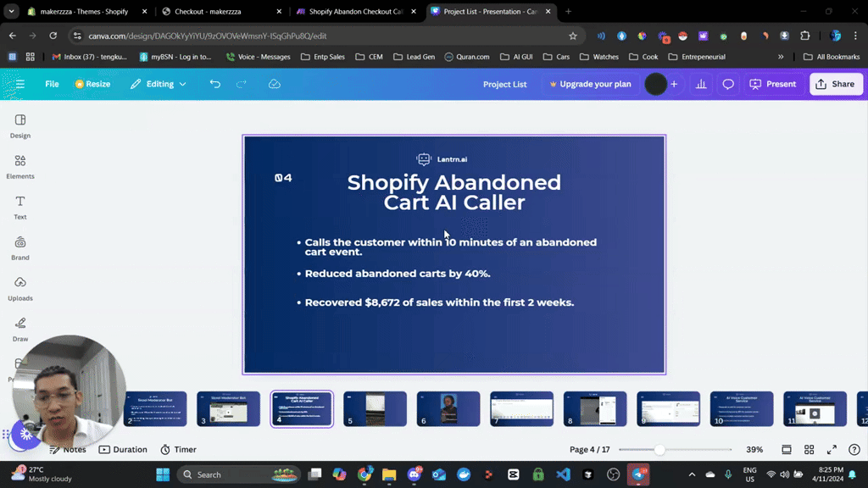Click the Undo arrow in the toolbar
This screenshot has height=488, width=868.
pyautogui.click(x=214, y=84)
